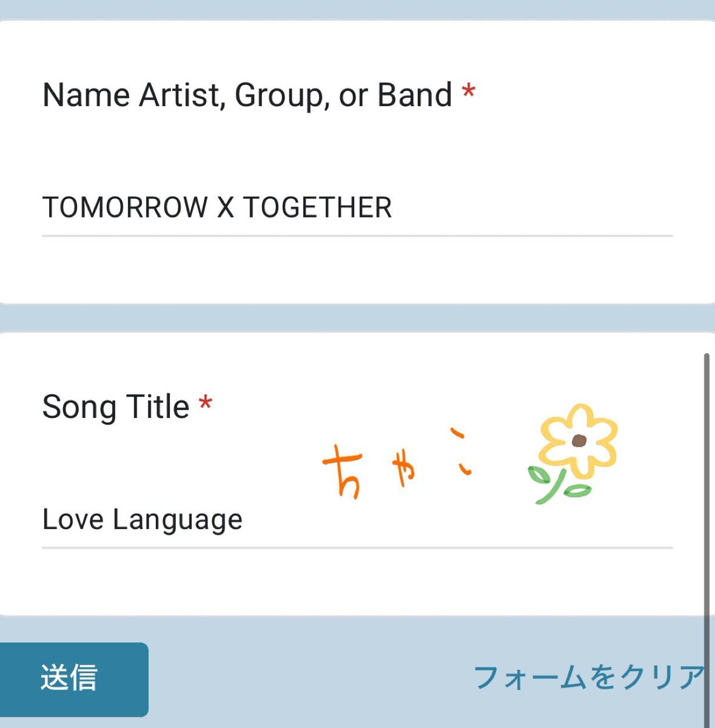This screenshot has width=715, height=728.
Task: Click the Song Title question heading
Action: (116, 406)
